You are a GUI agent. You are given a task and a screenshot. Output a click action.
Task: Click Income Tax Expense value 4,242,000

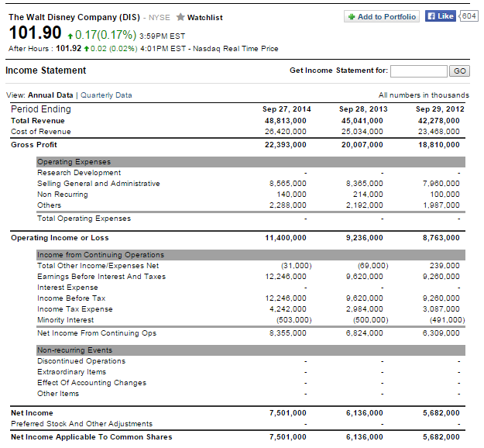(x=287, y=309)
